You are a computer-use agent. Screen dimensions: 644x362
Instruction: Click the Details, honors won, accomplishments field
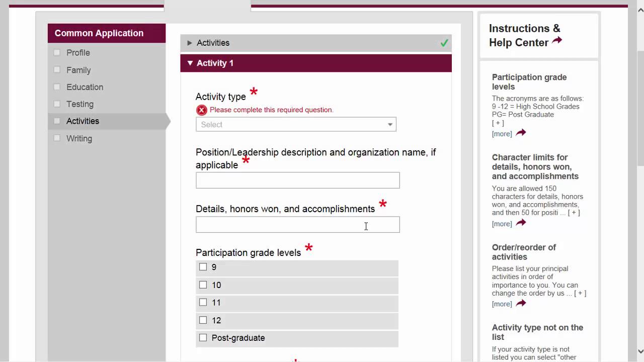(x=297, y=225)
